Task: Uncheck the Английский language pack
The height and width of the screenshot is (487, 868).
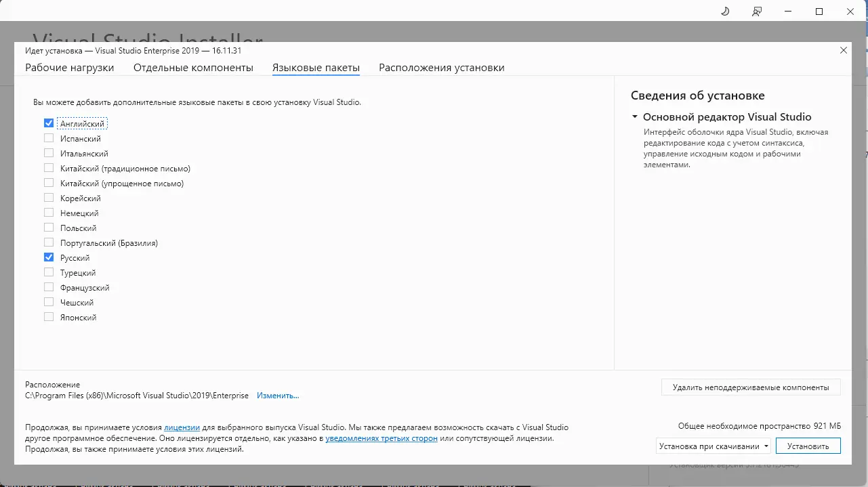Action: [x=48, y=123]
